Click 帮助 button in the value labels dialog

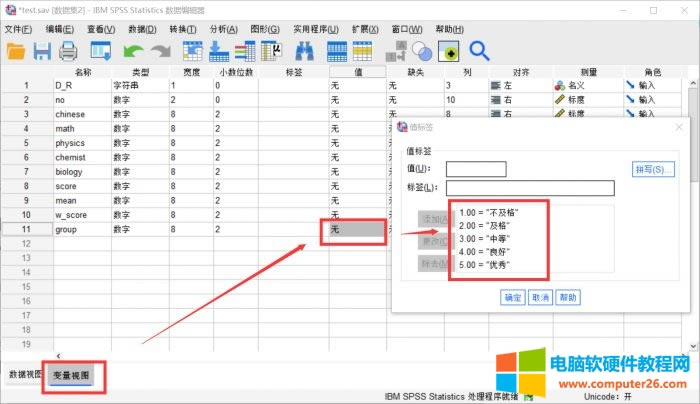point(568,297)
